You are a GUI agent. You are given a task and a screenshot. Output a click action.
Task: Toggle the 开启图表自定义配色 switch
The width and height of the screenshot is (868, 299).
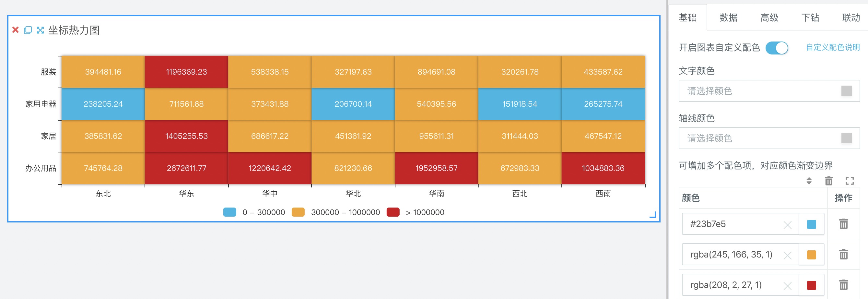pos(777,48)
